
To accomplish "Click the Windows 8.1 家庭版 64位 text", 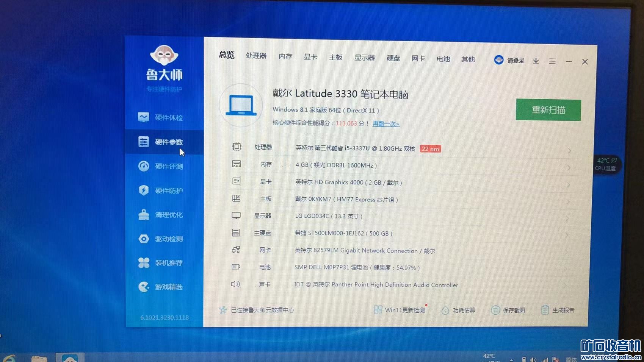I will click(307, 110).
